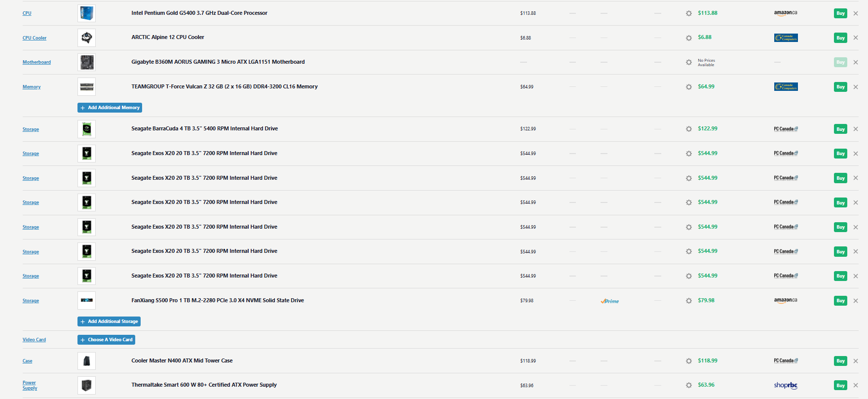The width and height of the screenshot is (868, 399).
Task: Open FanXiang S500 Pro 1 TB product name
Action: [218, 300]
